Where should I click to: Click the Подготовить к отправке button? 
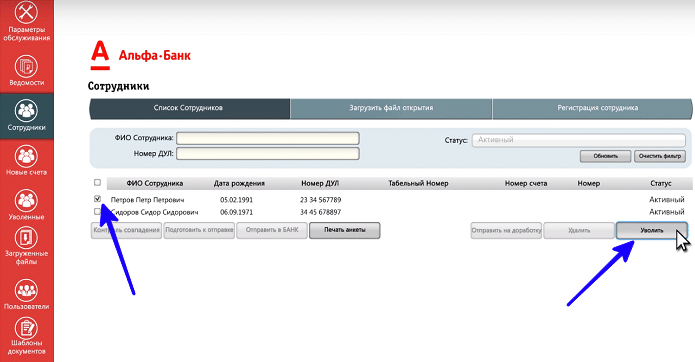199,230
